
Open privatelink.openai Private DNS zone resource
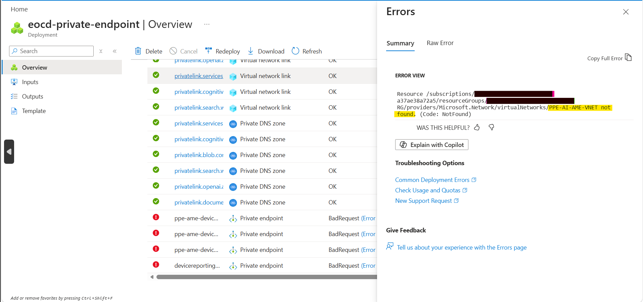pyautogui.click(x=199, y=187)
